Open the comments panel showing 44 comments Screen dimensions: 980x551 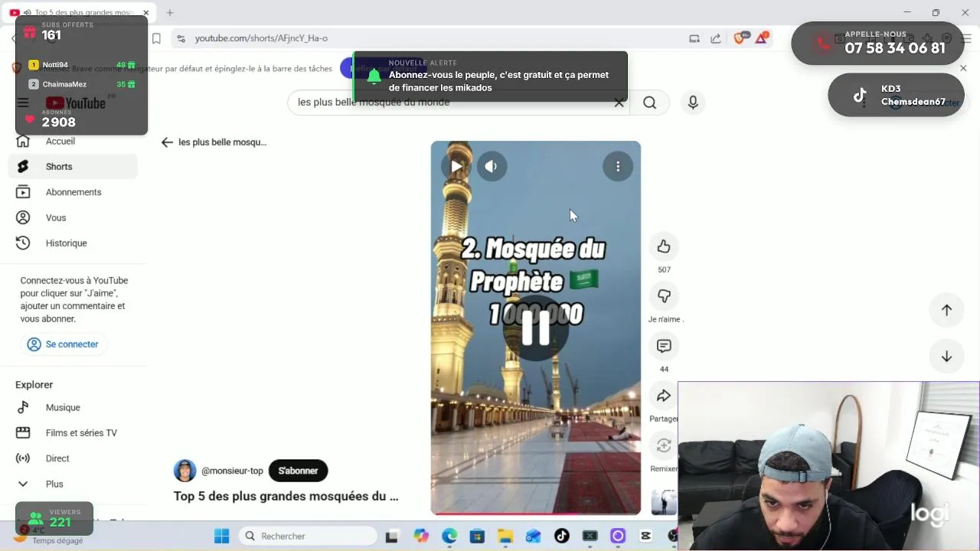pos(664,346)
